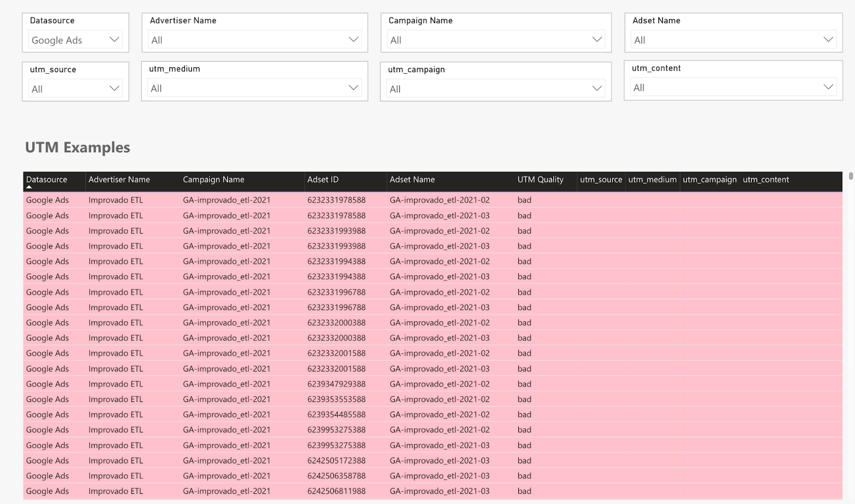Sort table by Campaign Name column header
Screen dimensions: 855x504
click(x=213, y=180)
